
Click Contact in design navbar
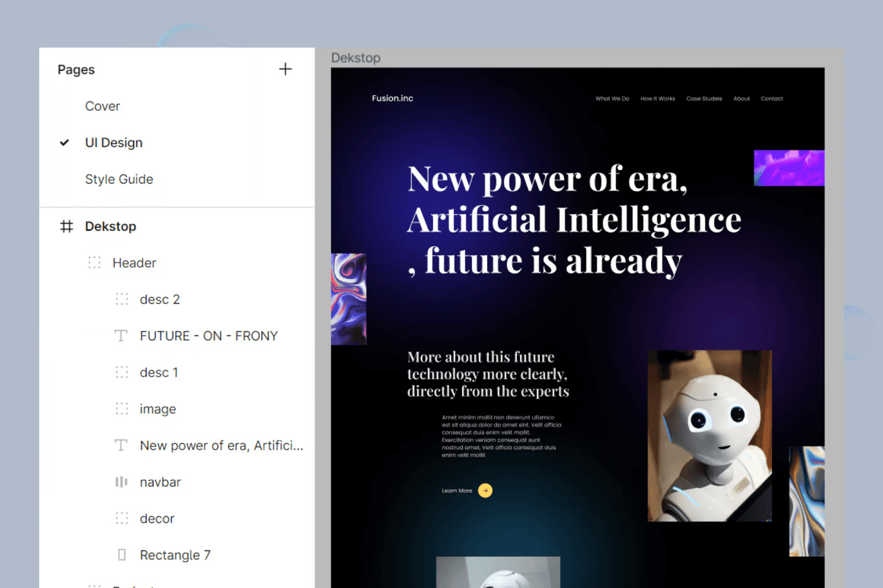[772, 99]
